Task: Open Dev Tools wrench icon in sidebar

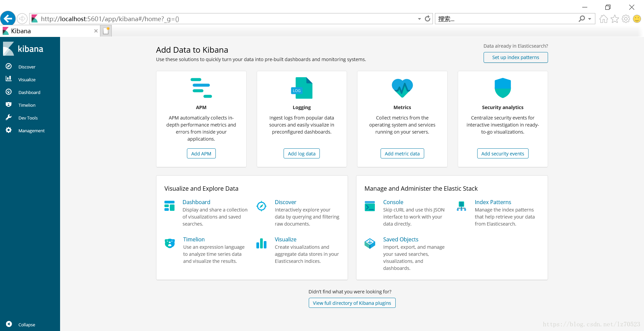Action: (9, 117)
